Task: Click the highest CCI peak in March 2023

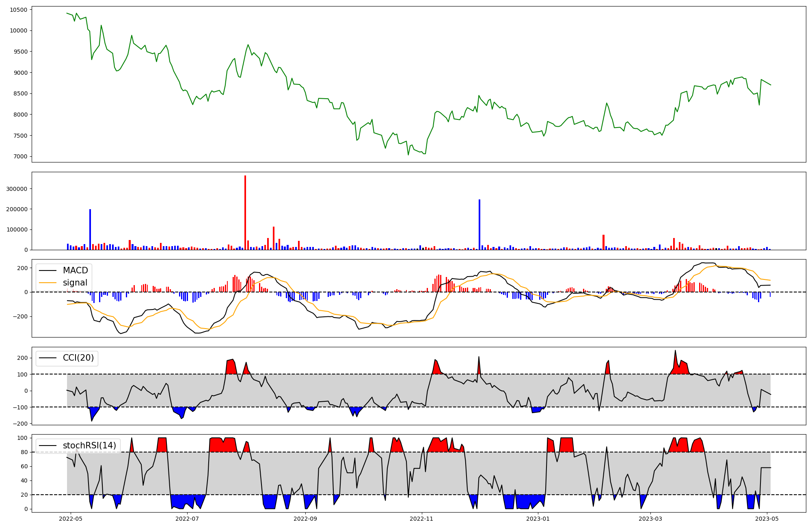Action: click(x=676, y=351)
